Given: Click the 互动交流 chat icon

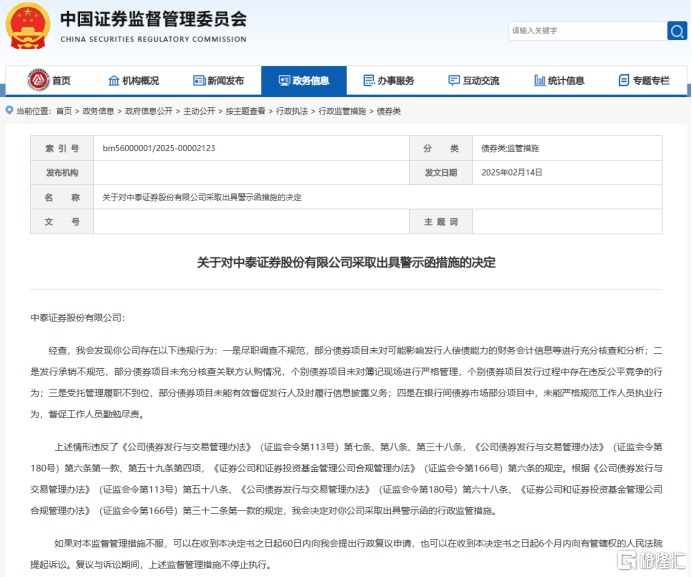Looking at the screenshot, I should point(454,80).
